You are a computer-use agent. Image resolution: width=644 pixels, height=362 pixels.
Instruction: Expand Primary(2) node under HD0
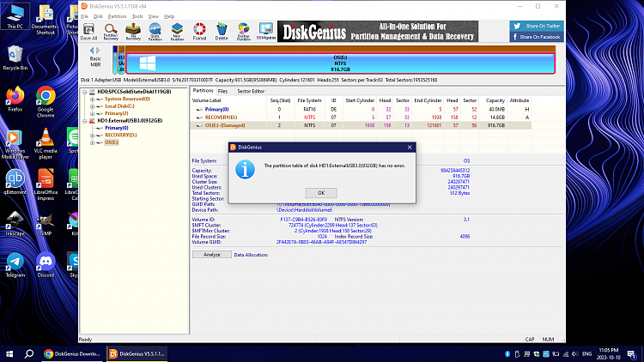93,114
